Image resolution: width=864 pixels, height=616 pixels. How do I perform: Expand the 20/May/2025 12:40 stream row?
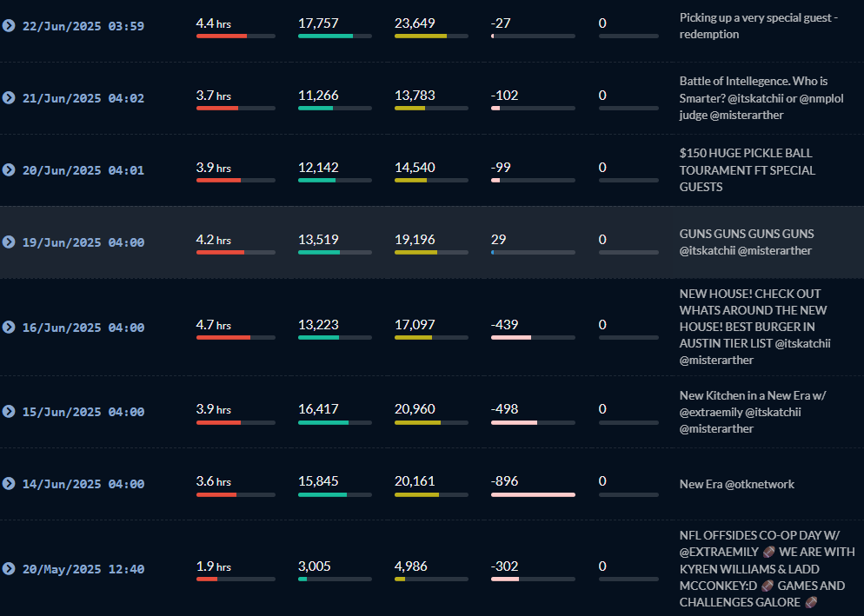point(9,568)
